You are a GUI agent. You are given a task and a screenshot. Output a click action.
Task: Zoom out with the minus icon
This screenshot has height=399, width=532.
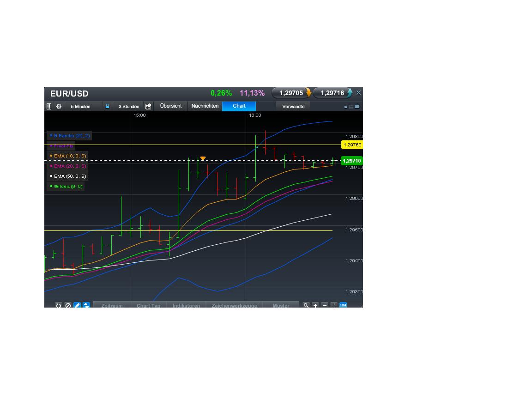325,305
